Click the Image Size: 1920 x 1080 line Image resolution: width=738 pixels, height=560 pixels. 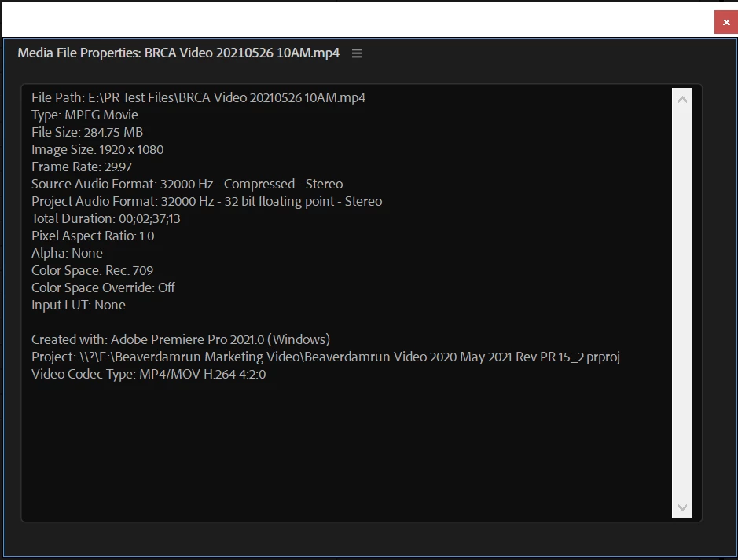97,149
